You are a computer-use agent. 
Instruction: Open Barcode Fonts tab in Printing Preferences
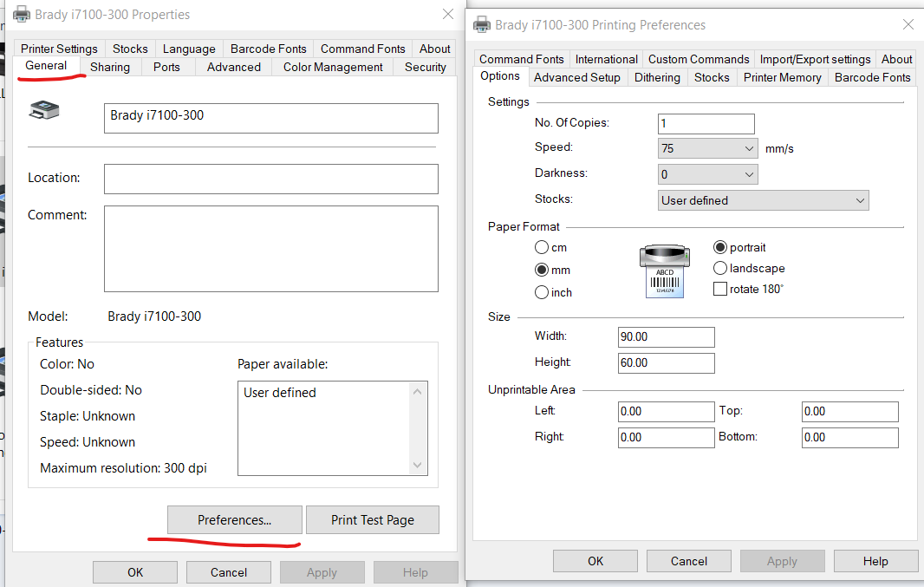coord(873,77)
